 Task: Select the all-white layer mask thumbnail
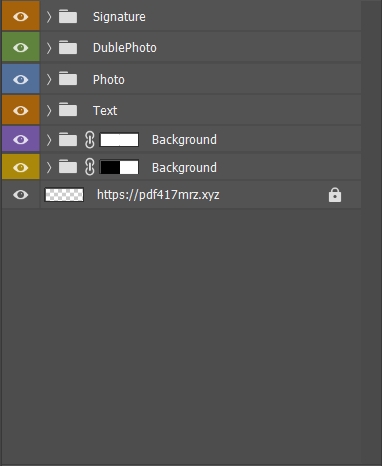[119, 140]
